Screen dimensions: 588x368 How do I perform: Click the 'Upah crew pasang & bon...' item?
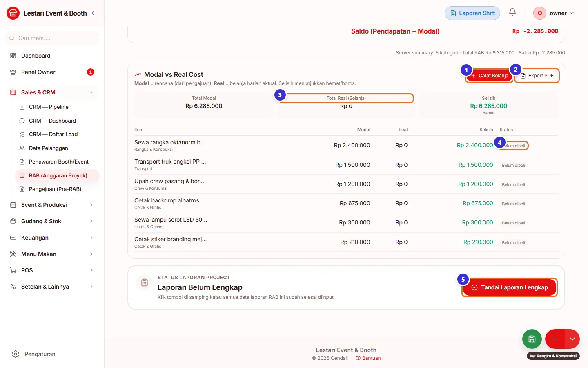point(170,181)
